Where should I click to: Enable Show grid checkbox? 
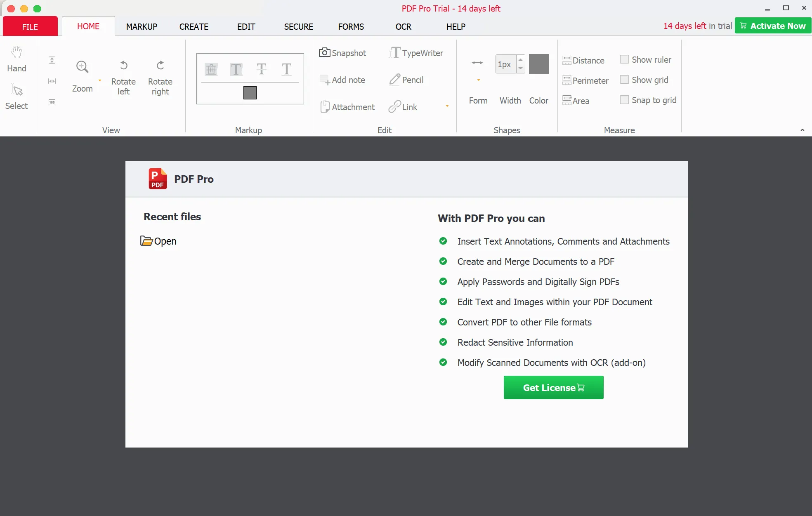pyautogui.click(x=625, y=80)
